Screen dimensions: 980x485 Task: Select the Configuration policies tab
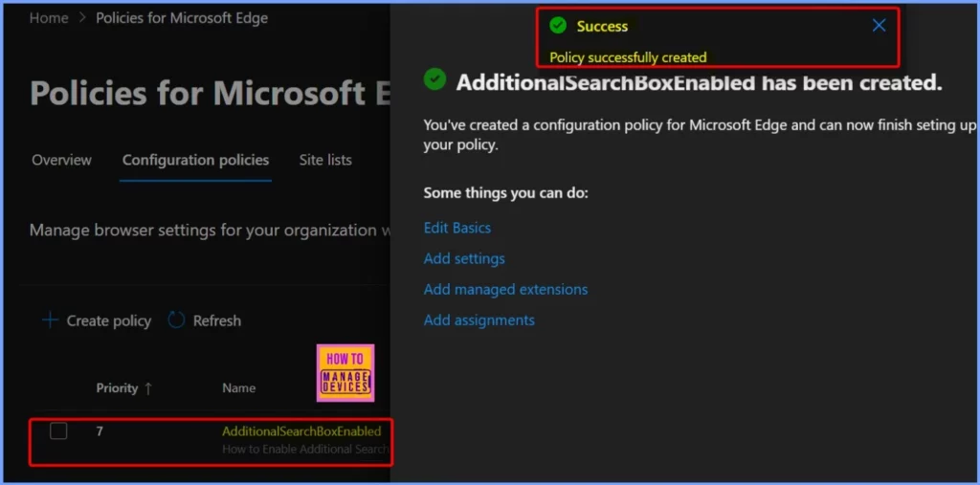[x=195, y=160]
